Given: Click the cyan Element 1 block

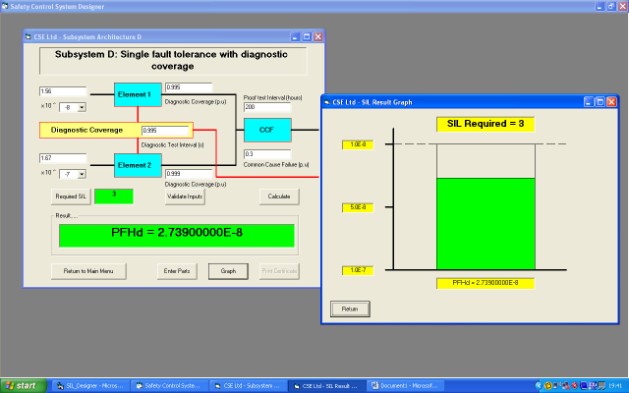Looking at the screenshot, I should point(138,95).
